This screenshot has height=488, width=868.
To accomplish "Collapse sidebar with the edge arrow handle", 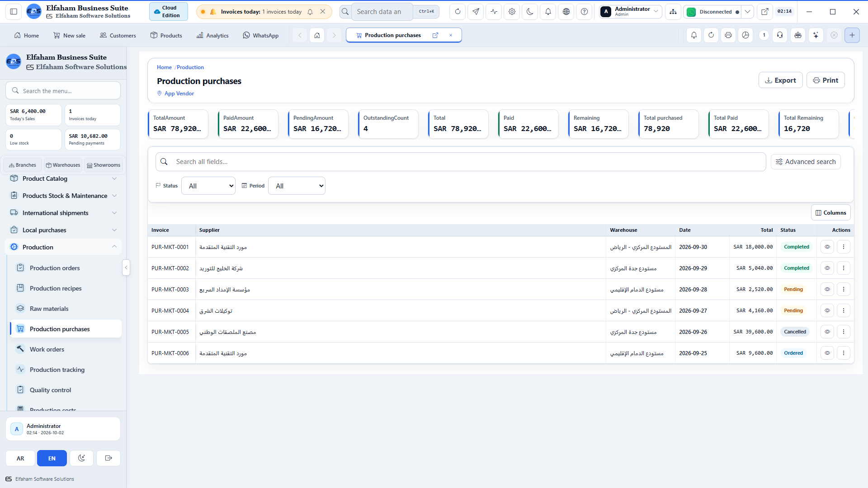I will [126, 267].
